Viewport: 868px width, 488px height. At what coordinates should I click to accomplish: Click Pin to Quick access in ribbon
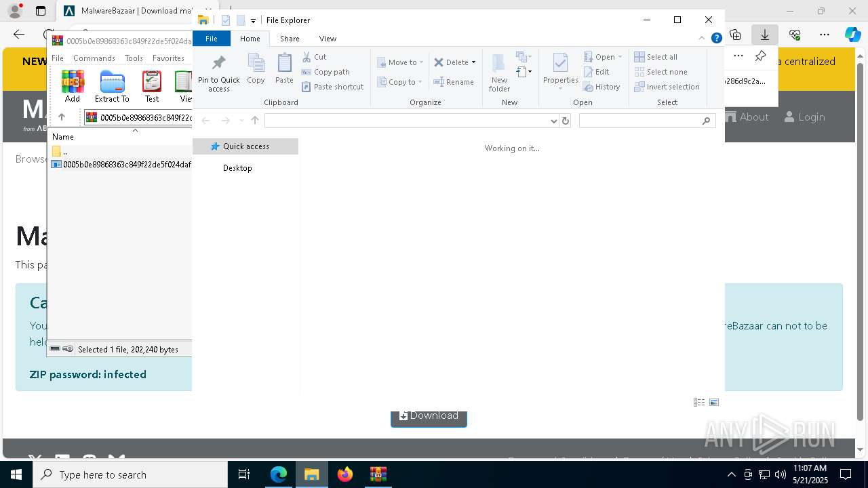click(218, 73)
